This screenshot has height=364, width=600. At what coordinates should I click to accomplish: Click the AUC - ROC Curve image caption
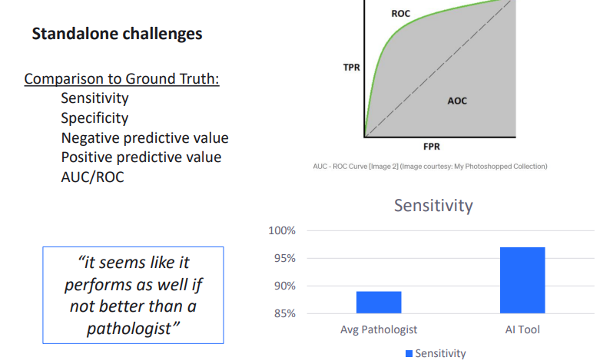point(429,166)
